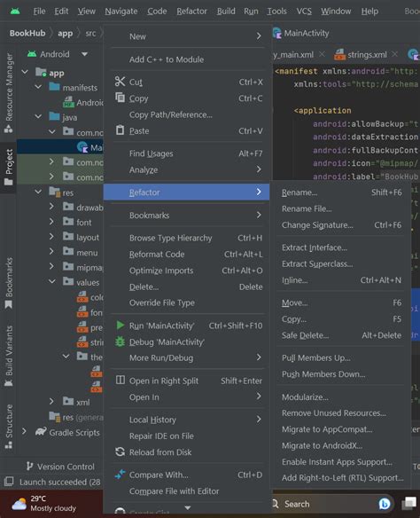
Task: Click the Cut scissors icon
Action: coord(121,82)
